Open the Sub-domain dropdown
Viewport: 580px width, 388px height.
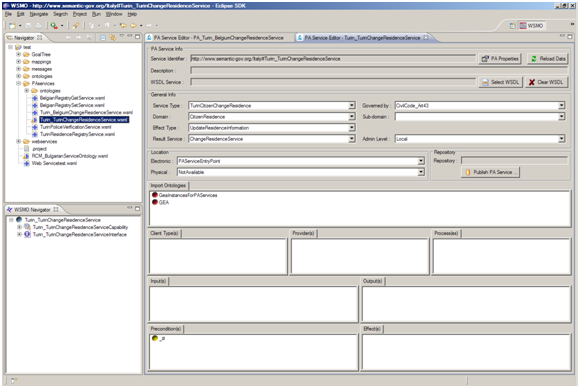(562, 117)
